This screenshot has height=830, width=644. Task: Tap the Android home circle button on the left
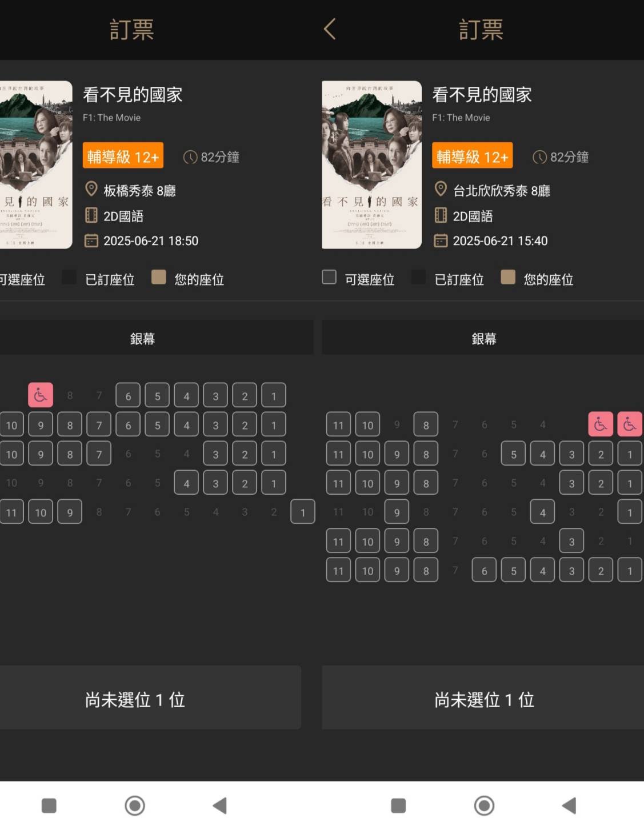click(135, 805)
